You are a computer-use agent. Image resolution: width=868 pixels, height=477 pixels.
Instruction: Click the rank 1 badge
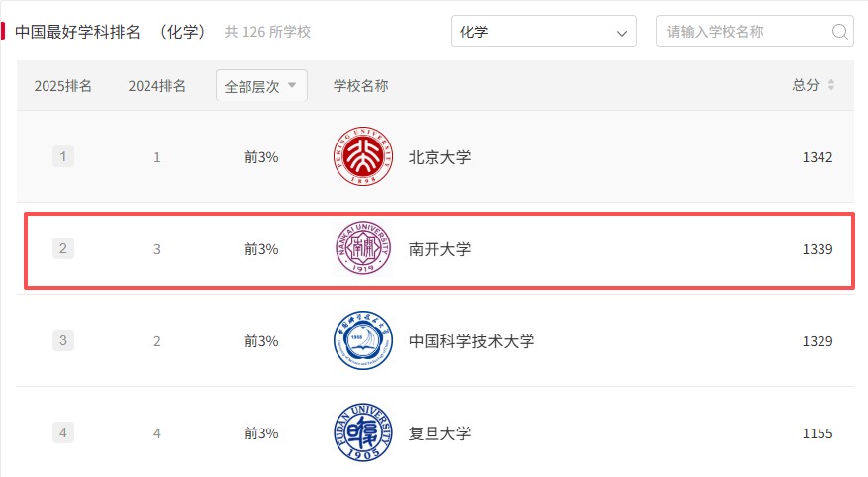pyautogui.click(x=63, y=156)
